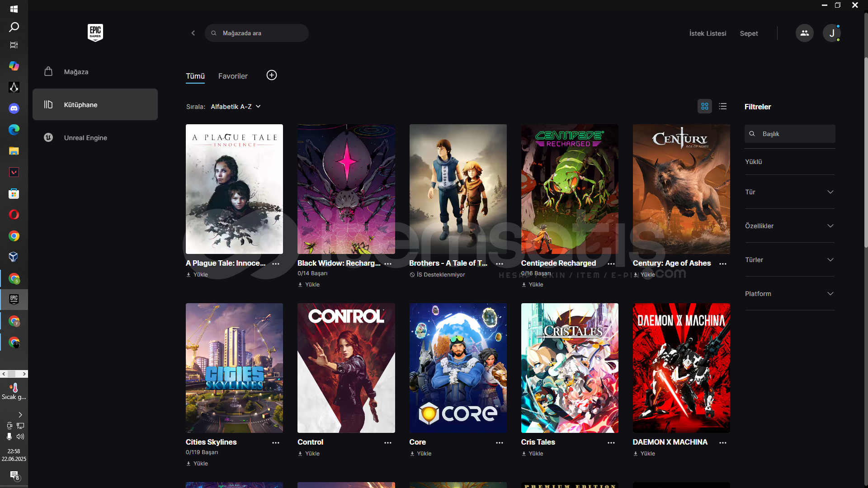Image resolution: width=868 pixels, height=488 pixels.
Task: Click Yükle under DAEMON X MACHINA
Action: (644, 454)
